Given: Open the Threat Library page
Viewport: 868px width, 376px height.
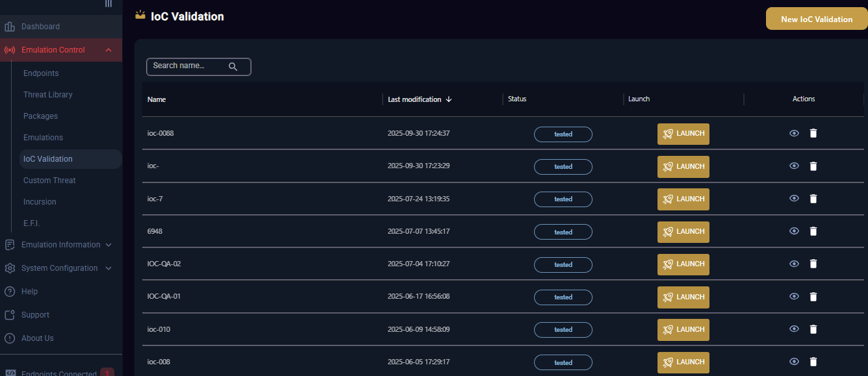Looking at the screenshot, I should (48, 95).
